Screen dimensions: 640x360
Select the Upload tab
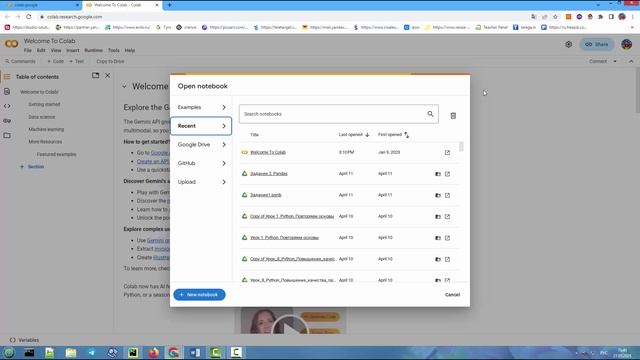201,182
